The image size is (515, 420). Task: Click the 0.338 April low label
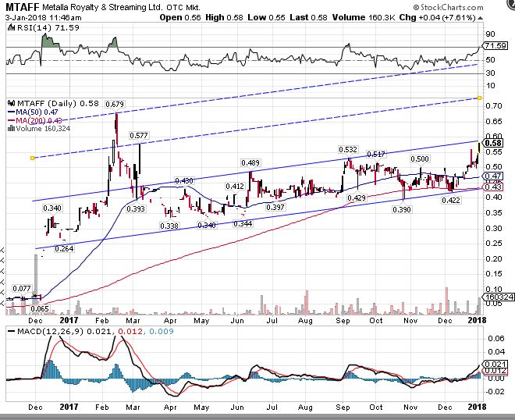(169, 226)
